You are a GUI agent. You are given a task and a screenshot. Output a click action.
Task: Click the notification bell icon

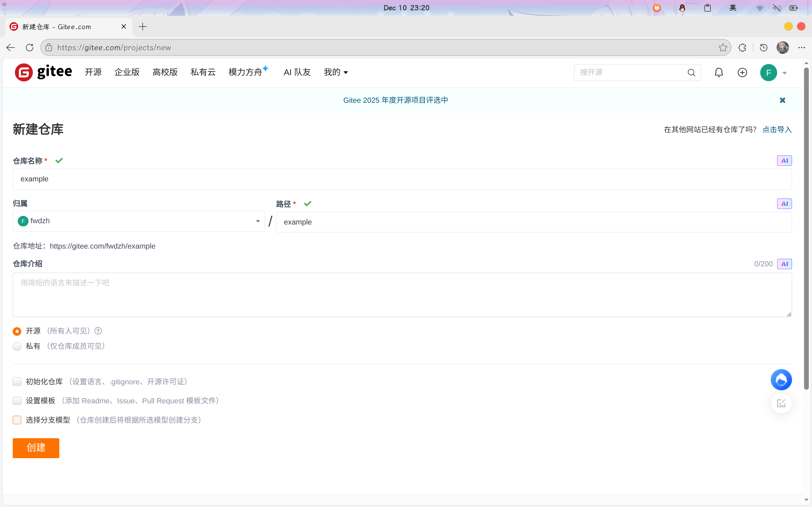point(718,72)
